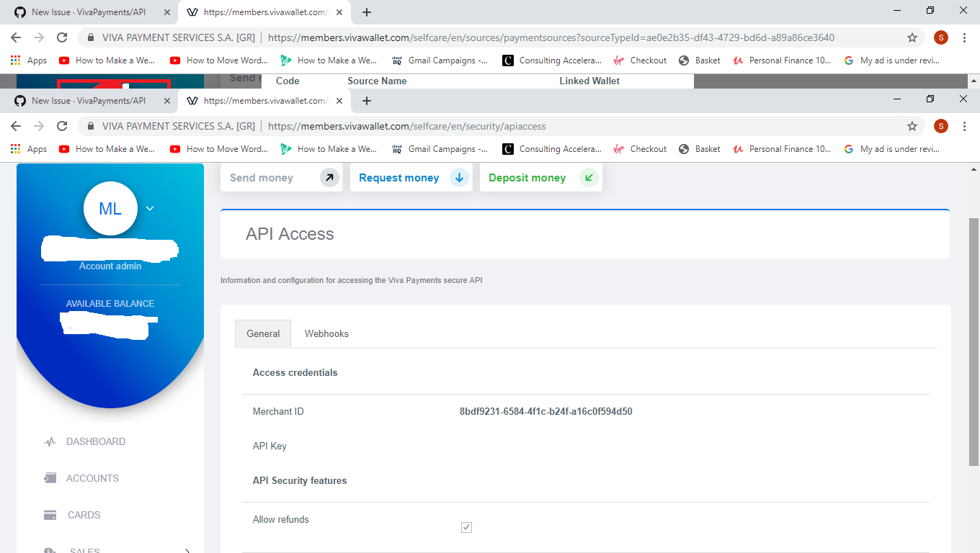The height and width of the screenshot is (553, 980).
Task: Click the Request money down-arrow icon
Action: 459,177
